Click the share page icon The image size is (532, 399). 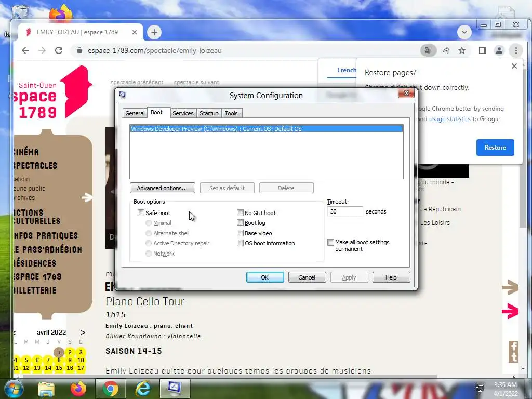[x=445, y=50]
